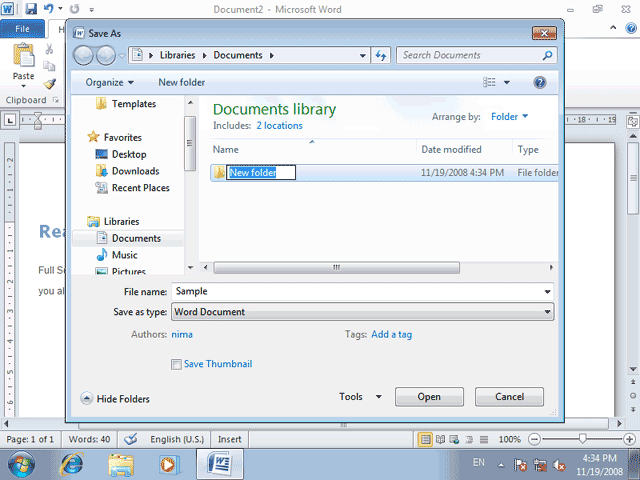Screen dimensions: 640x480
Task: Click the zoom slider handle in Word
Action: click(x=582, y=439)
